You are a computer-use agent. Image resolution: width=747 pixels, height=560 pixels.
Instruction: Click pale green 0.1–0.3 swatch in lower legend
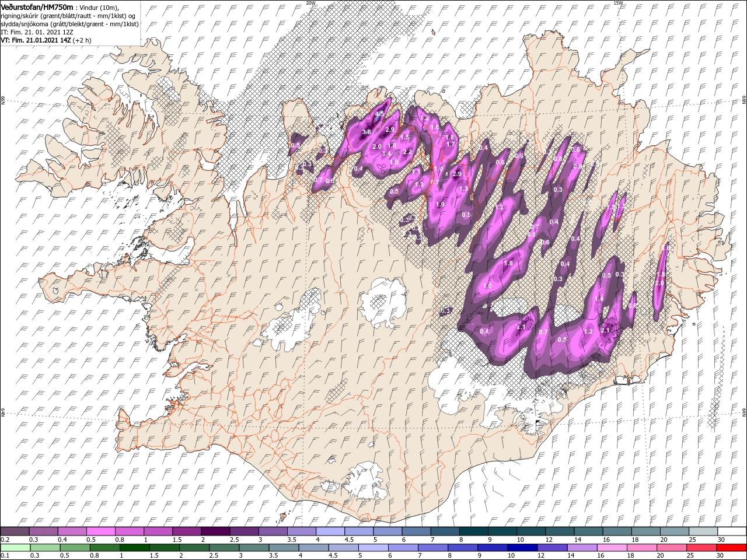[16, 548]
